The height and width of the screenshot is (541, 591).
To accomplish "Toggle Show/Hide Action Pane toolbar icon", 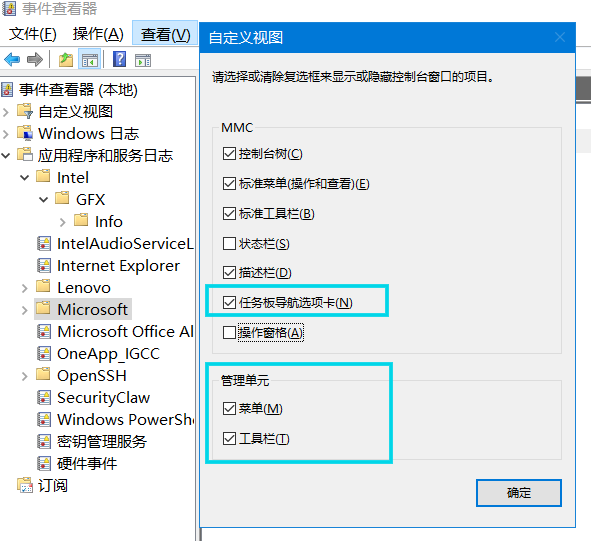I will click(x=143, y=60).
